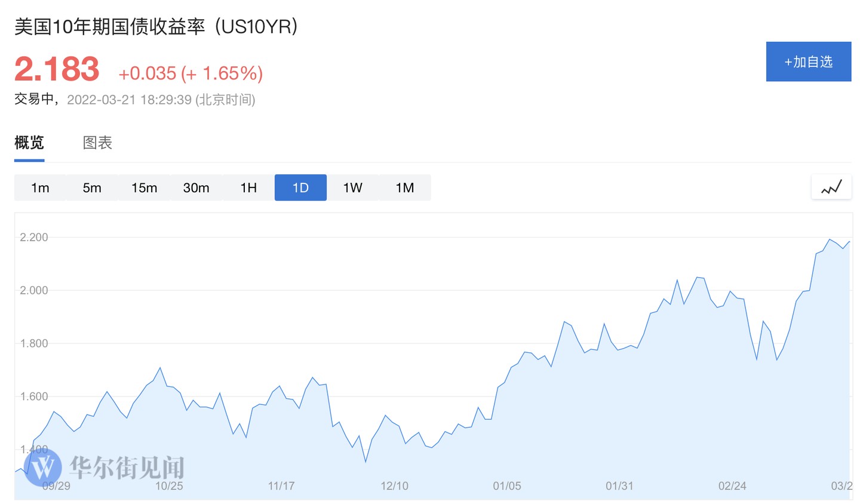Click the 12/10 date axis marker
Viewport: 860px width, 504px height.
coord(394,486)
